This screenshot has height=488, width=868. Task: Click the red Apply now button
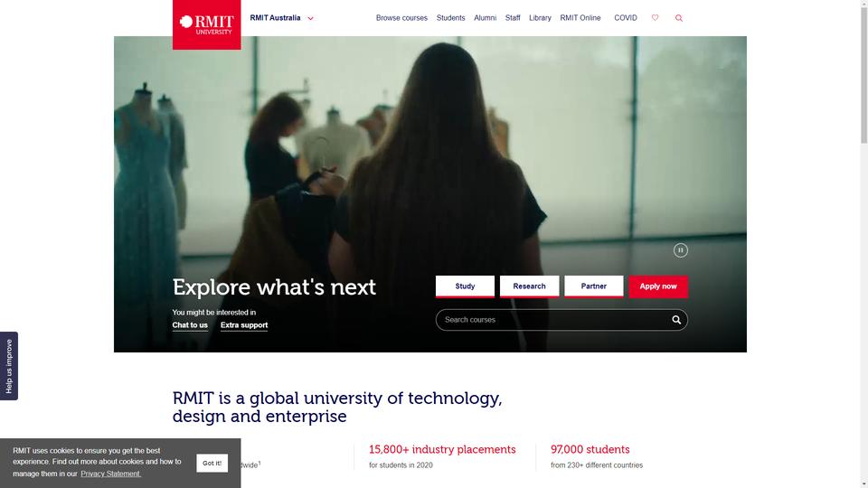click(658, 286)
